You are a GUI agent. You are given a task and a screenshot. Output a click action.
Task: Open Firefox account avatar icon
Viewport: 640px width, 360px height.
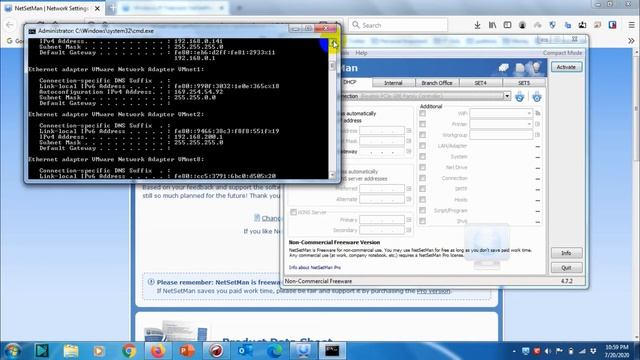(x=522, y=25)
